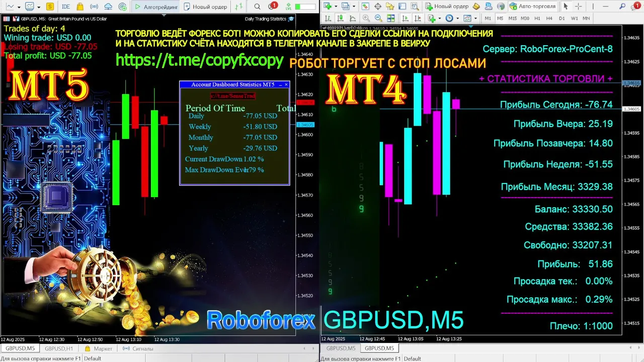644x362 pixels.
Task: Open the chart templates icon in MT5 toolbar
Action: click(x=30, y=7)
